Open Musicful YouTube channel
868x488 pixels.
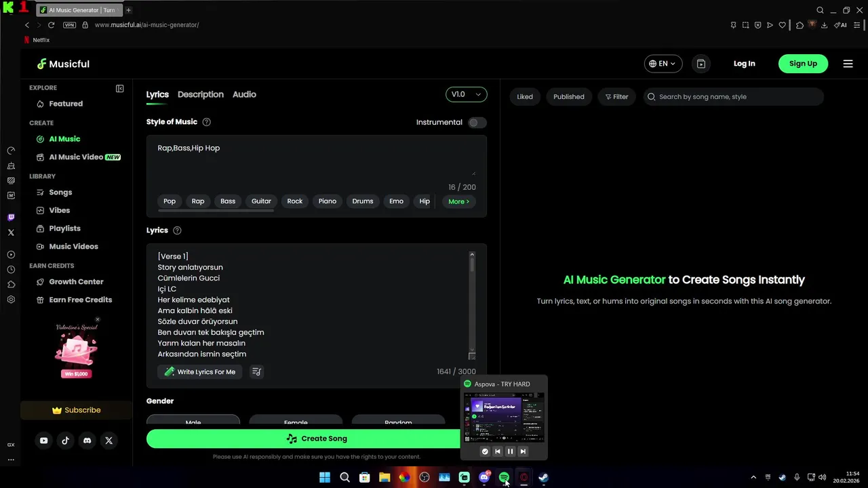coord(43,441)
